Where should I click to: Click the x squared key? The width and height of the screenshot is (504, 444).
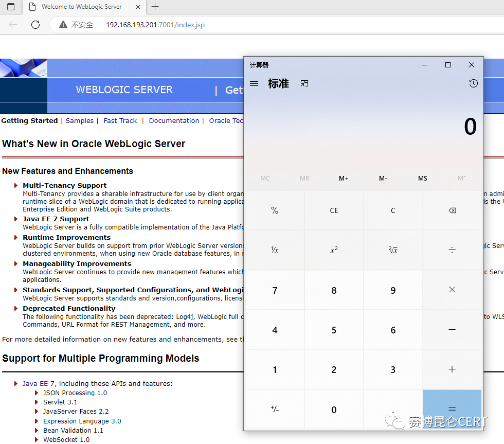point(334,250)
